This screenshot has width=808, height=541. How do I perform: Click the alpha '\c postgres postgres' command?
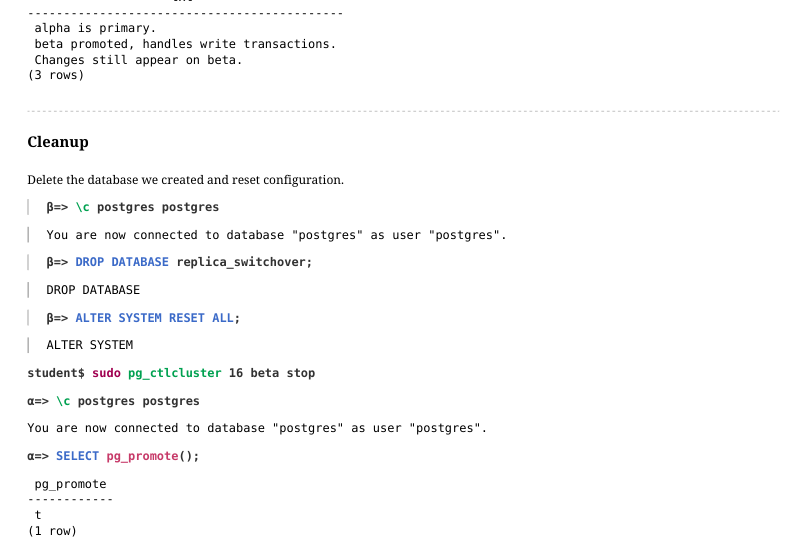113,401
